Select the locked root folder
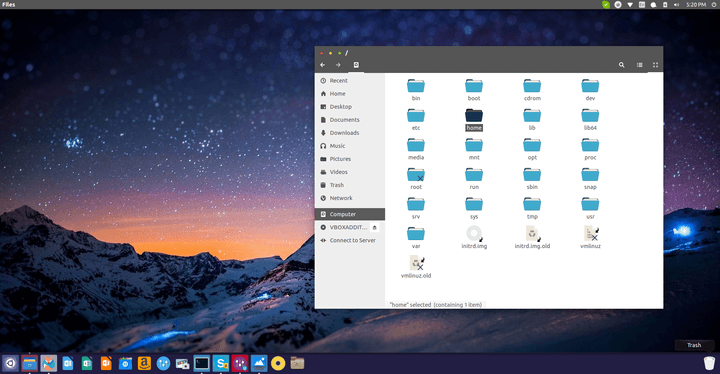The width and height of the screenshot is (720, 374). click(416, 179)
